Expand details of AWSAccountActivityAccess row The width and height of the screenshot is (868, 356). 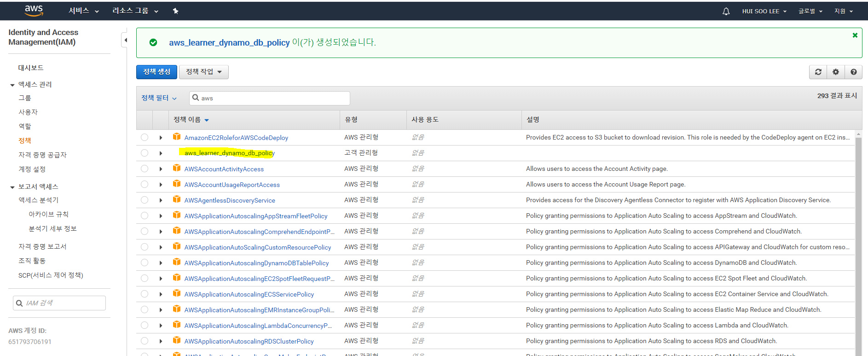[161, 169]
